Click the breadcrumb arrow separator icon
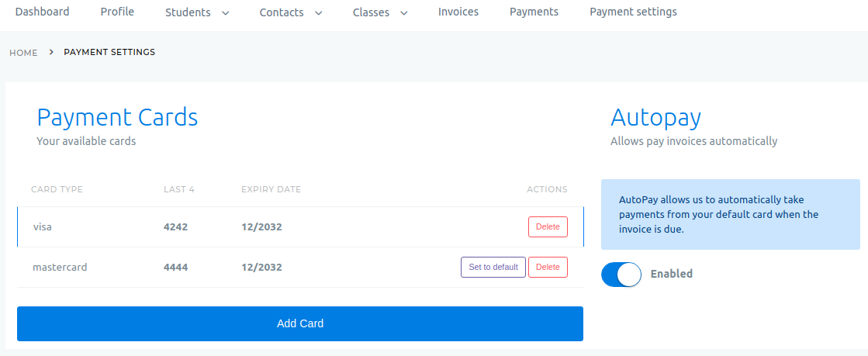868x356 pixels. (51, 52)
